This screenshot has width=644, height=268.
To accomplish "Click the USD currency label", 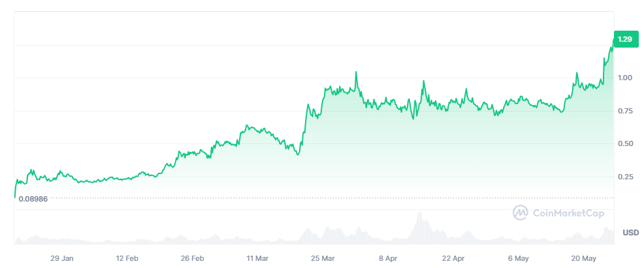I will (x=630, y=233).
